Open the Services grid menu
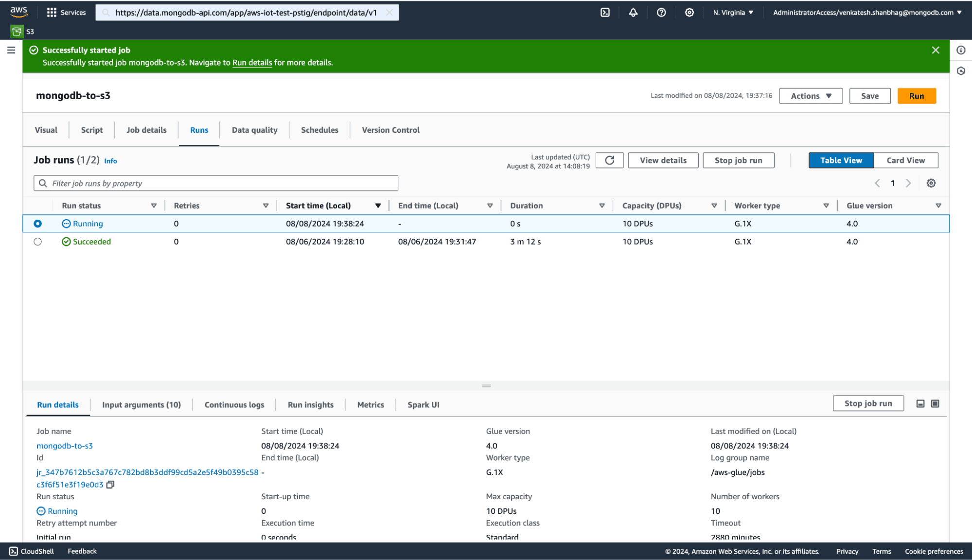The image size is (972, 560). click(x=66, y=13)
